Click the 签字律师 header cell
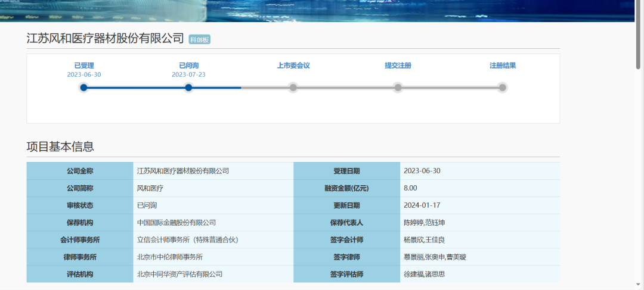This screenshot has height=290, width=644. coord(347,257)
